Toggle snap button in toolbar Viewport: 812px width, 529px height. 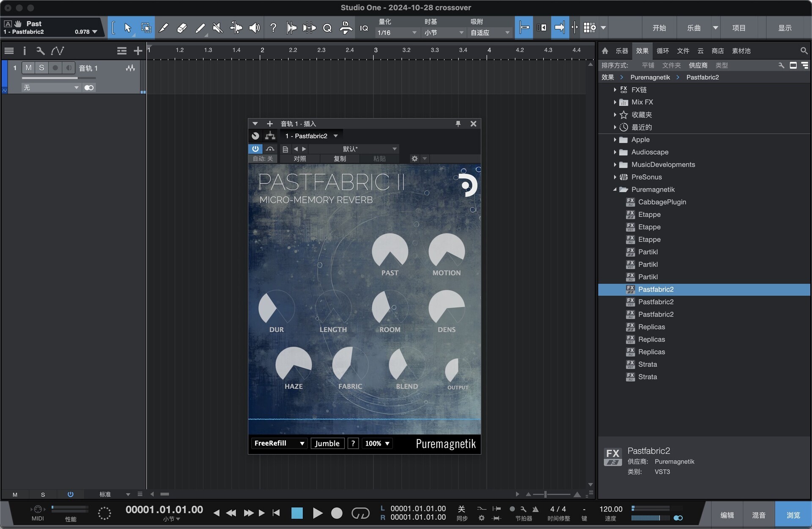(524, 28)
